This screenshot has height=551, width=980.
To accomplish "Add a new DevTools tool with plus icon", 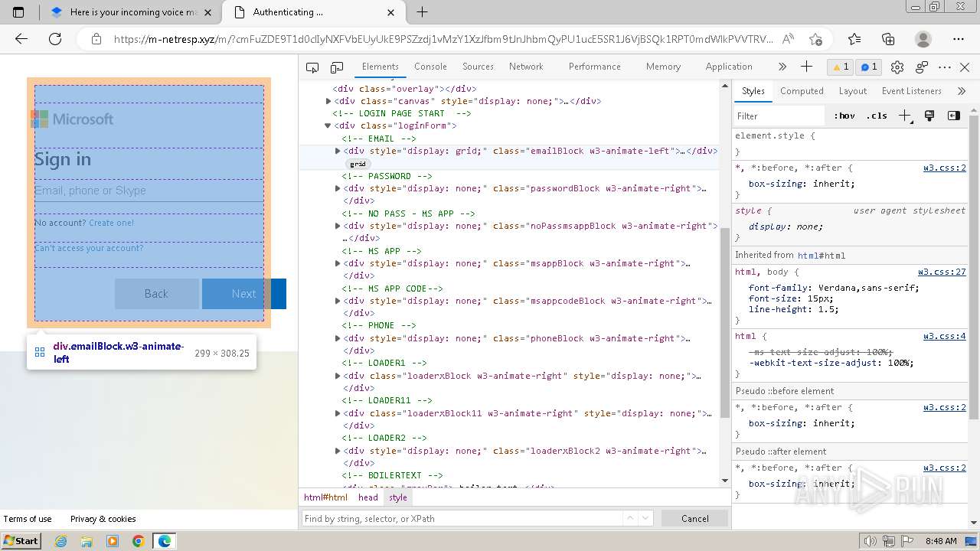I will point(806,67).
